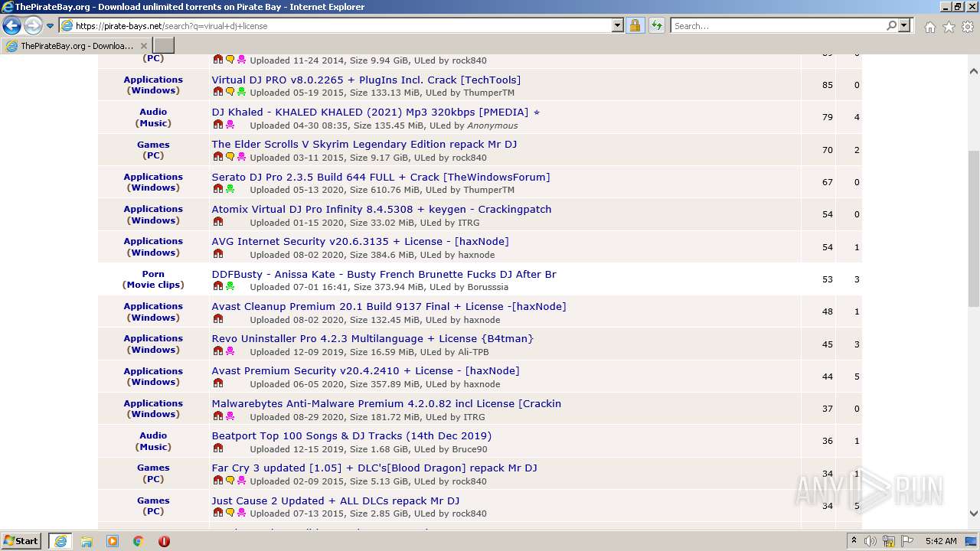Click the volume speaker tray icon

(x=871, y=541)
